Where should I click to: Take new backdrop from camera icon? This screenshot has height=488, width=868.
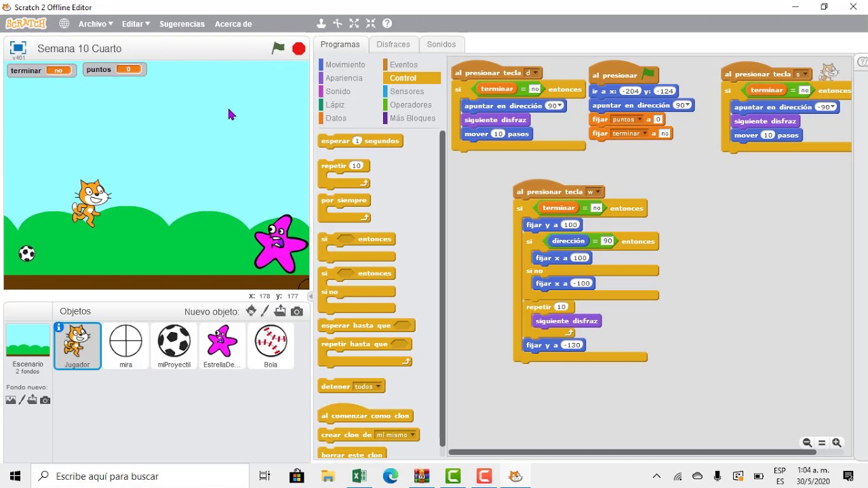[x=45, y=400]
